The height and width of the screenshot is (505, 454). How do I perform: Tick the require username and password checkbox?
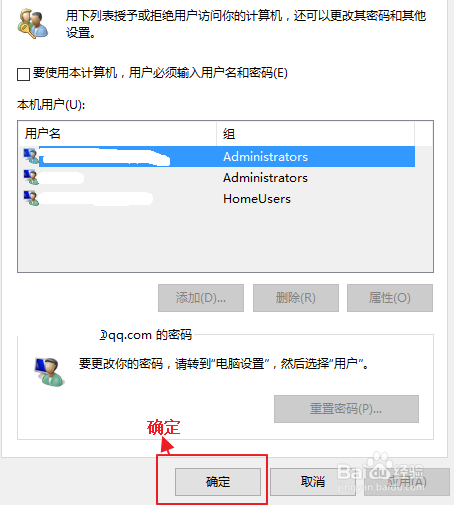coord(23,74)
